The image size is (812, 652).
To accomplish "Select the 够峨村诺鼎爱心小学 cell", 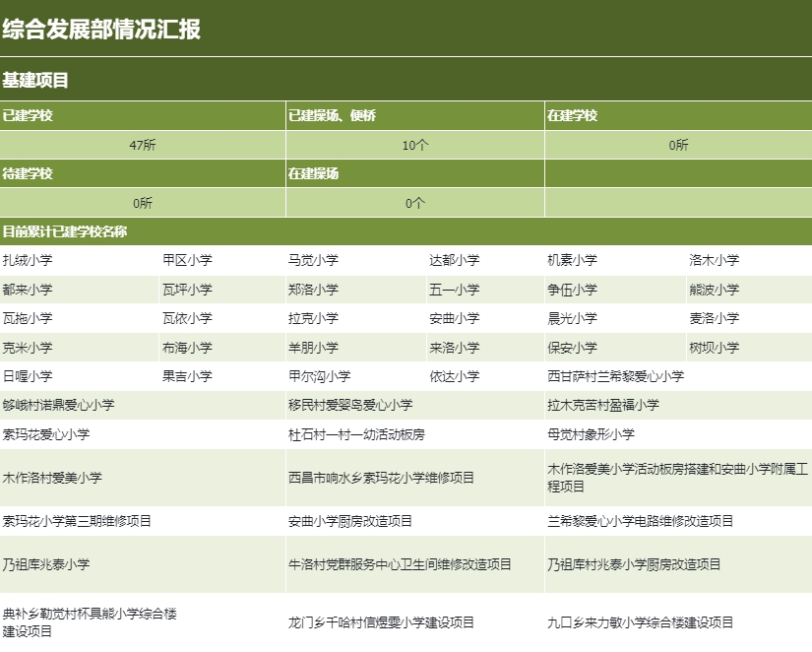I will [x=143, y=405].
